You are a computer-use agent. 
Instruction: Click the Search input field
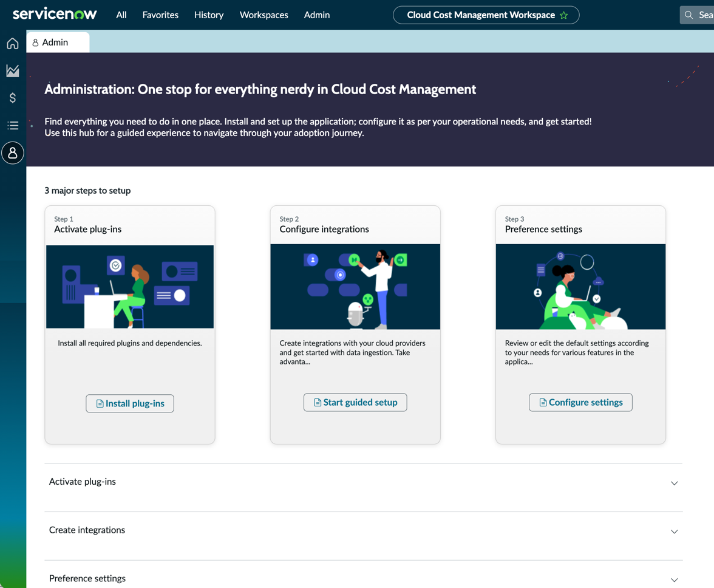(x=697, y=15)
